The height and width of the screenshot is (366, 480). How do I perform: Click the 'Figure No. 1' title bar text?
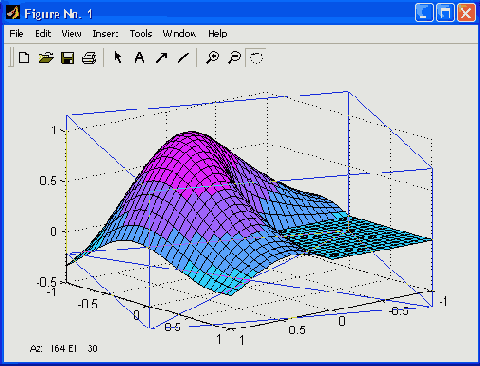[x=58, y=14]
